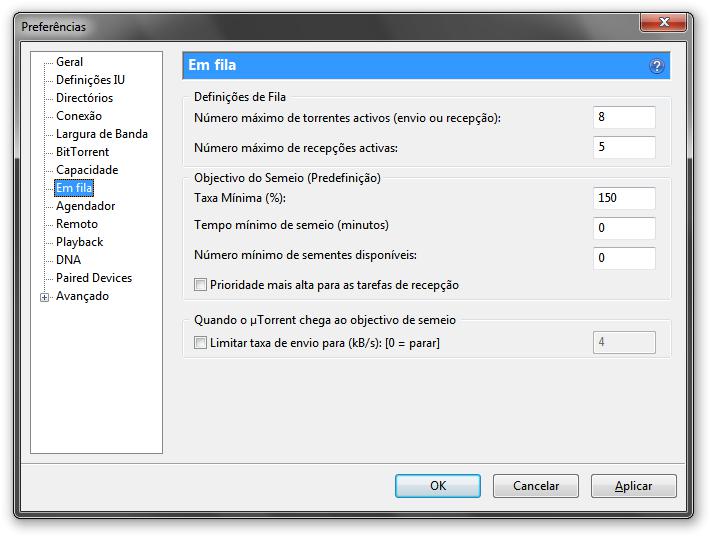This screenshot has height=538, width=711.
Task: Open the Avançado category label
Action: pyautogui.click(x=83, y=296)
